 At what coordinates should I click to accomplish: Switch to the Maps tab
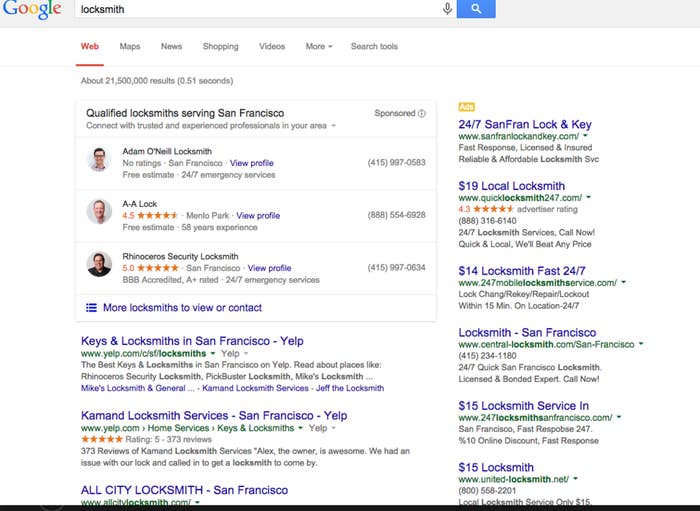[130, 46]
